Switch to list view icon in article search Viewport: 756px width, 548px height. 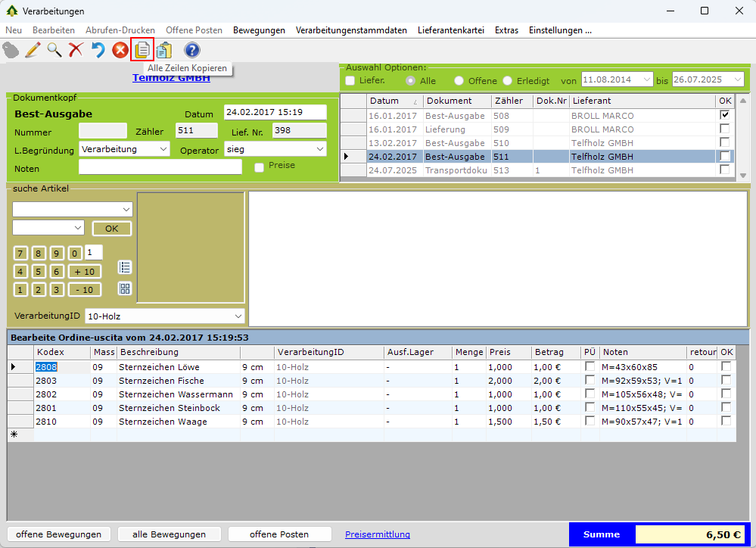point(125,266)
